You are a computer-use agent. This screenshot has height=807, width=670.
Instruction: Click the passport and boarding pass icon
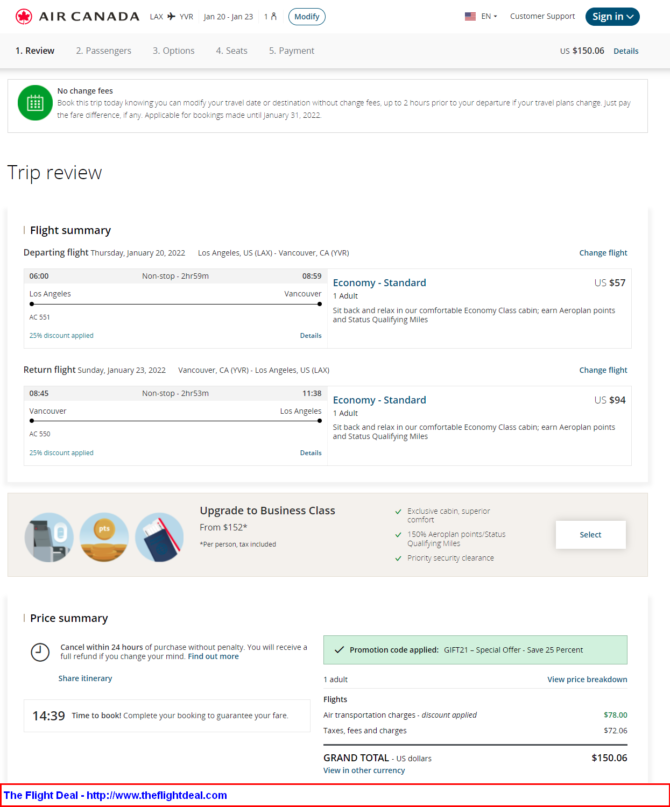[160, 537]
